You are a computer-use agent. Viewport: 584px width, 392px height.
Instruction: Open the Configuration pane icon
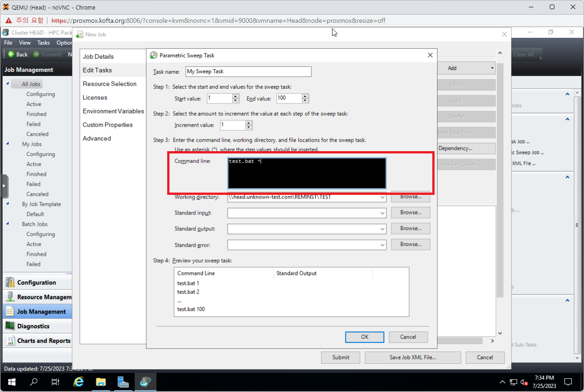10,283
